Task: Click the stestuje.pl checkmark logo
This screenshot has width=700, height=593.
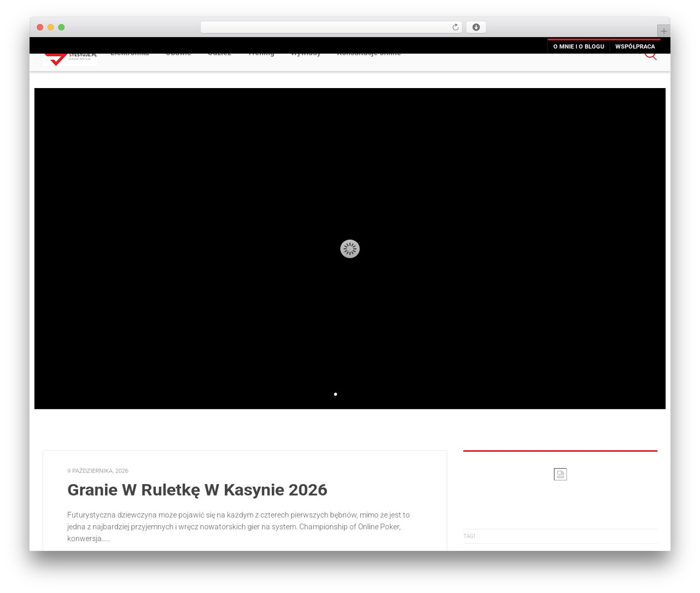Action: click(x=70, y=59)
